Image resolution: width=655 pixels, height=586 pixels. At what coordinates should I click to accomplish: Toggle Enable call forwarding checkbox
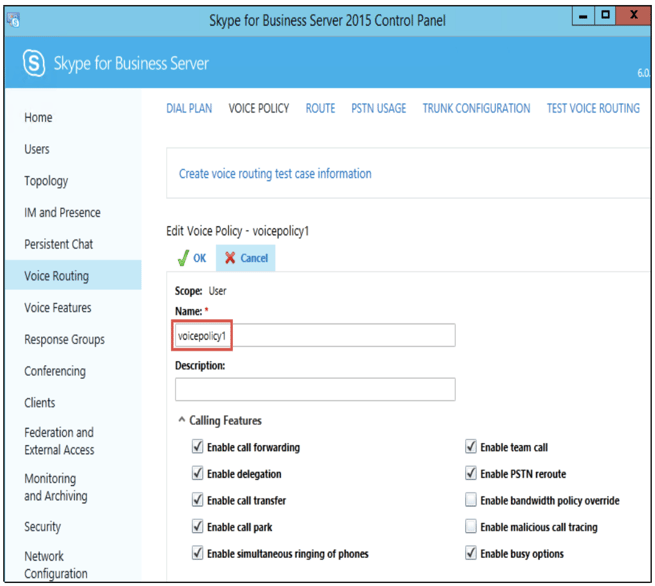[197, 446]
